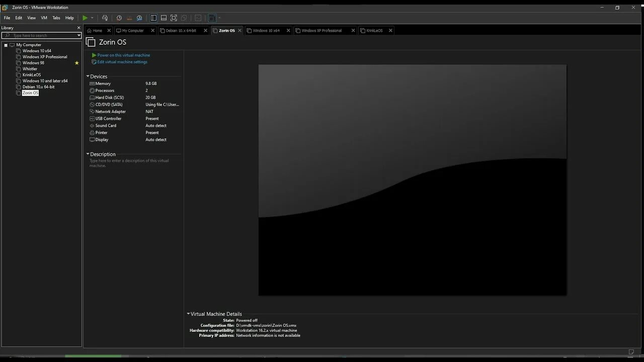644x362 pixels.
Task: Click the stretch guest display toolbar icon
Action: 212,18
